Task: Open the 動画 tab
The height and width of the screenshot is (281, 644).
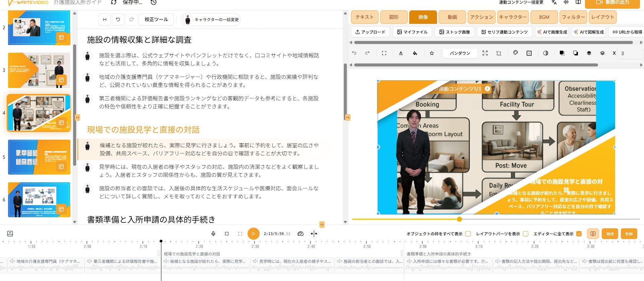Action: pos(452,17)
